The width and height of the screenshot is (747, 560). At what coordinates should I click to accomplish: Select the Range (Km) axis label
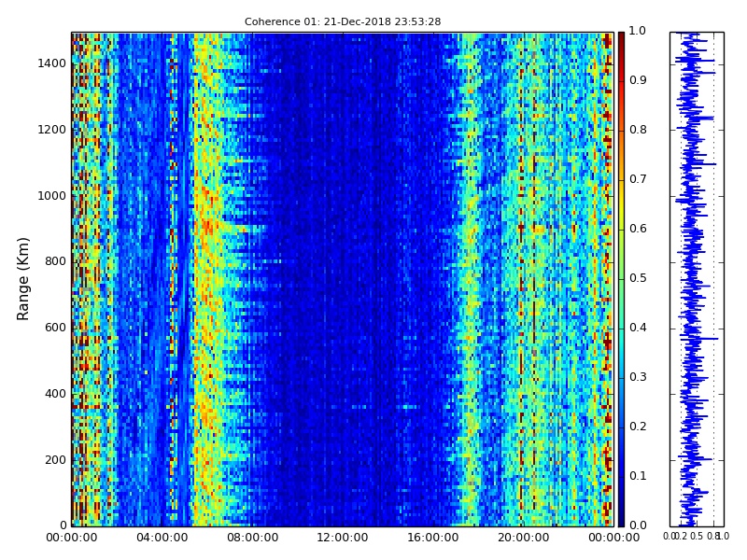22,279
